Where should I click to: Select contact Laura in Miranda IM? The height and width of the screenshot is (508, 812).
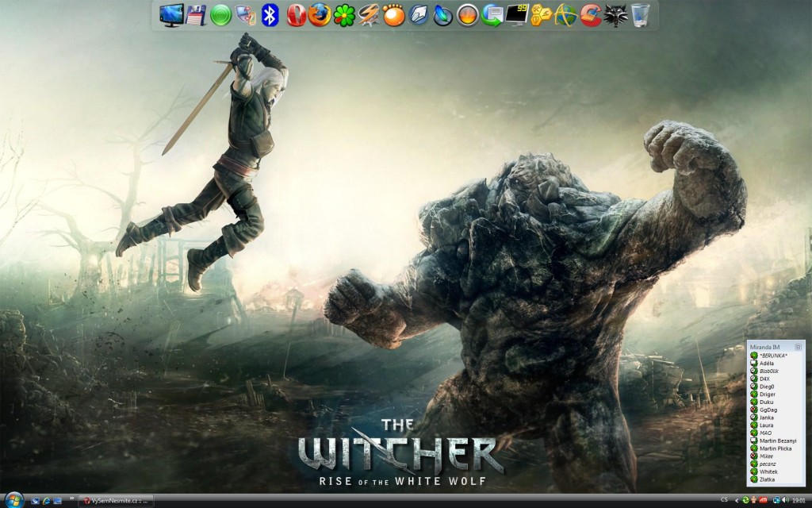(776, 425)
